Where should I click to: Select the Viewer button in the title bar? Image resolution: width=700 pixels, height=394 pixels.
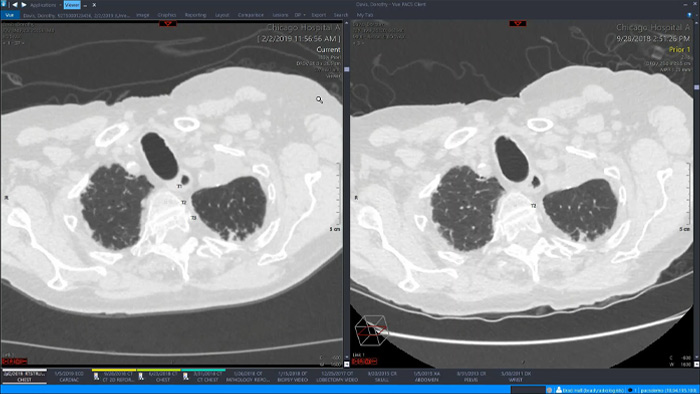click(72, 5)
